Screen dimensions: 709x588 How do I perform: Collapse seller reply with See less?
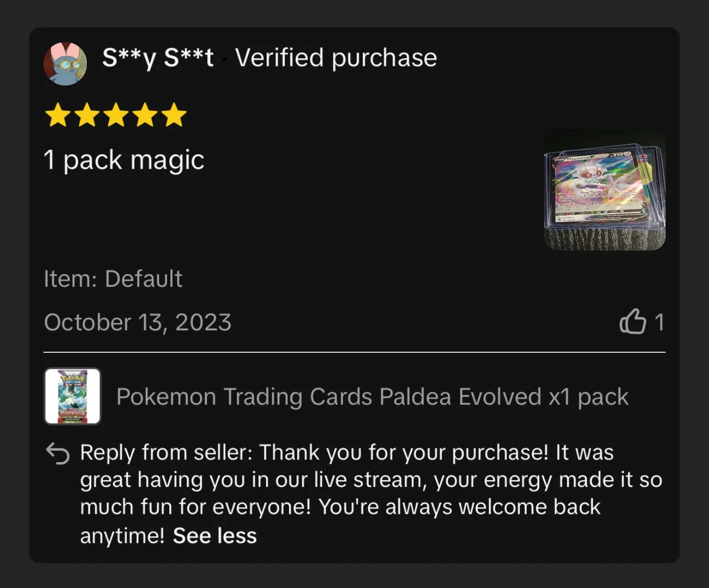215,536
